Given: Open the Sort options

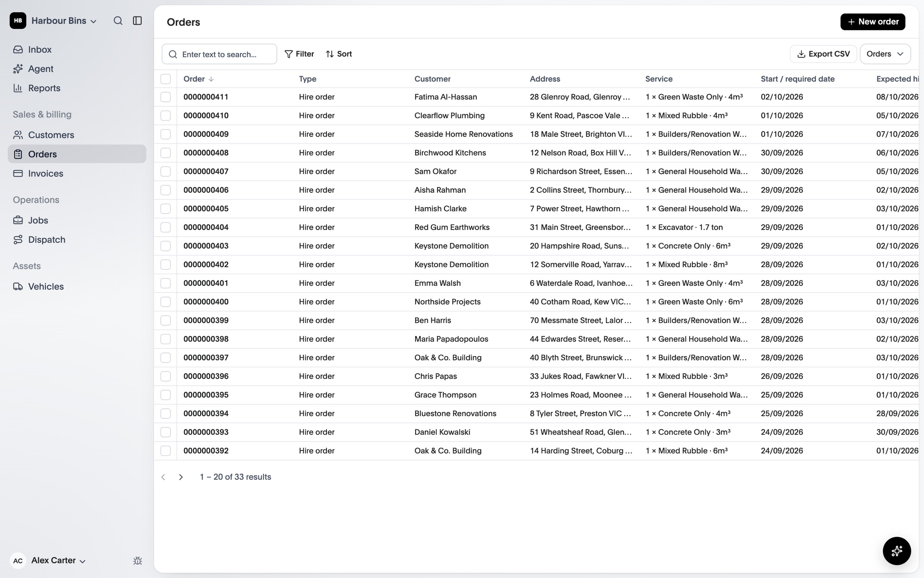Looking at the screenshot, I should point(339,54).
